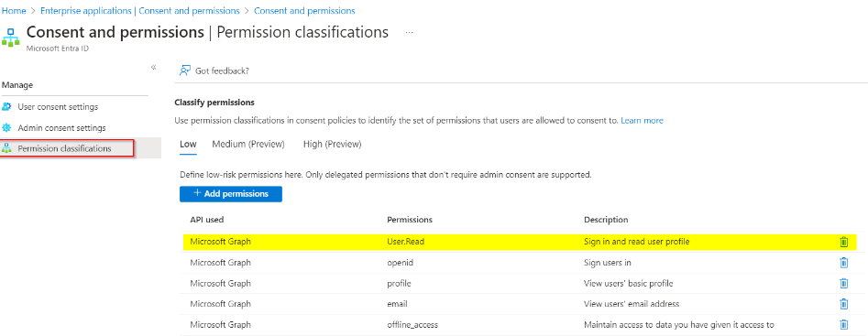Select the Low tab

pyautogui.click(x=188, y=145)
